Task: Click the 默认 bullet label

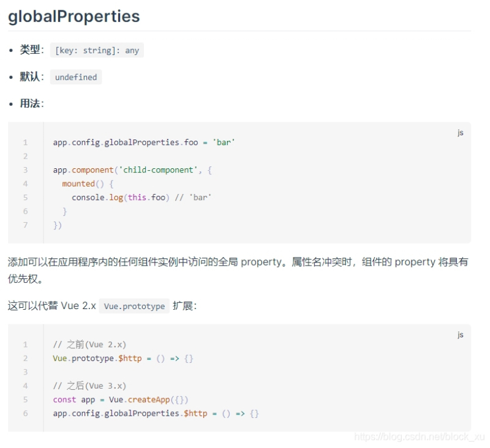Action: coord(30,77)
